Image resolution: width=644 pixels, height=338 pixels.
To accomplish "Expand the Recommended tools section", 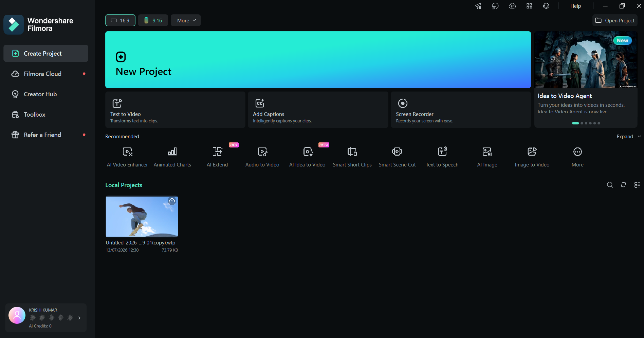I will pos(629,137).
